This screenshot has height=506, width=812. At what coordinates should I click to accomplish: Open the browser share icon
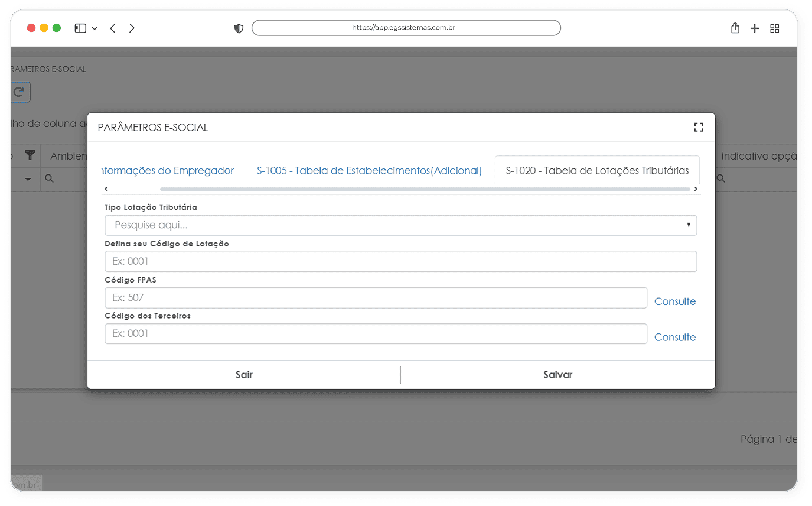pos(735,28)
